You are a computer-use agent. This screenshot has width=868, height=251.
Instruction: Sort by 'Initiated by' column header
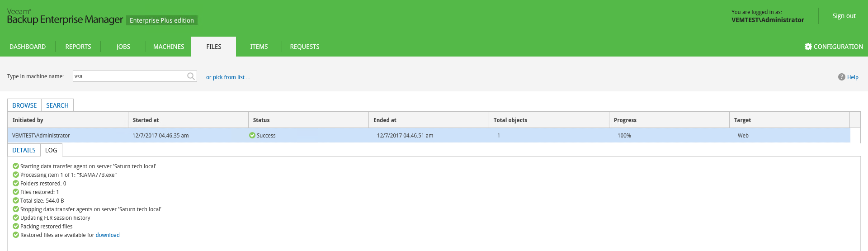point(68,120)
